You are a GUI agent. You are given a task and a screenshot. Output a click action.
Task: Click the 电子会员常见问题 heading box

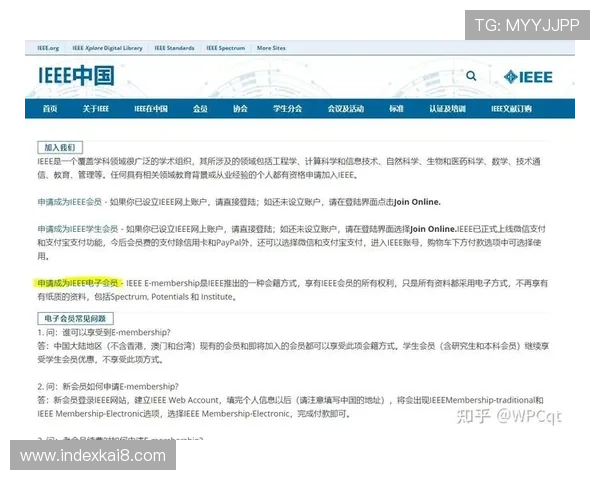75,318
